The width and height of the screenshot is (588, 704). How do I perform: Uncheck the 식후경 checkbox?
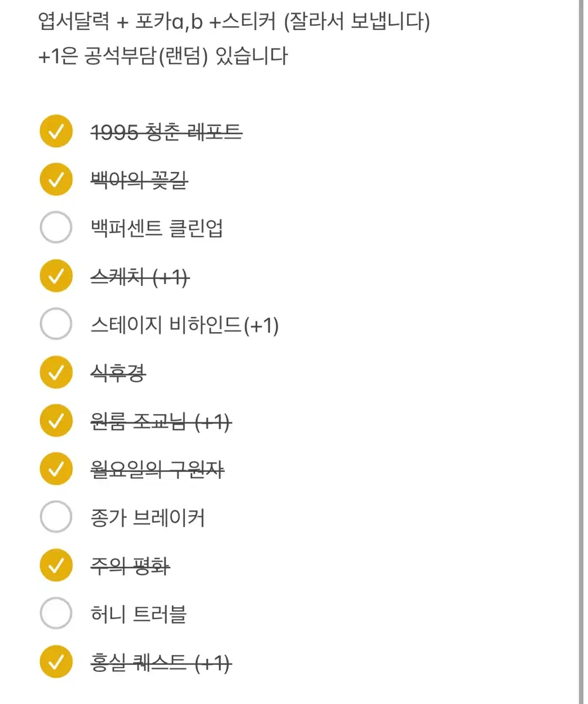point(56,372)
